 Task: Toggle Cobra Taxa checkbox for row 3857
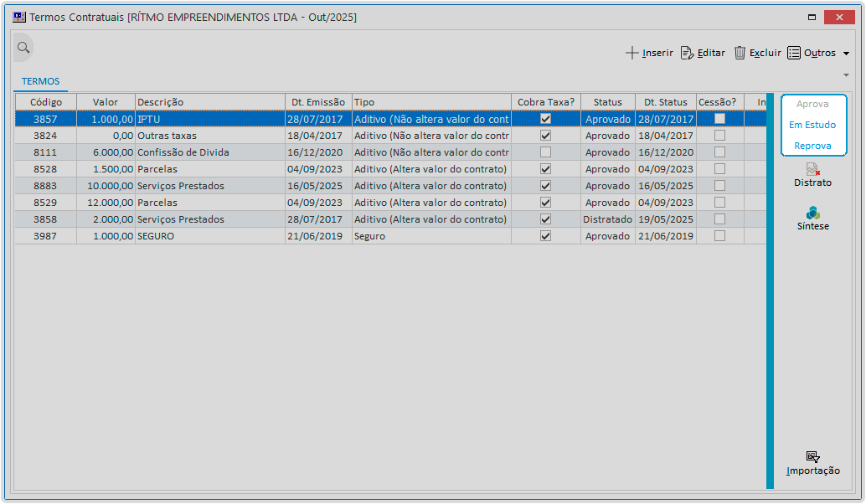click(x=545, y=119)
